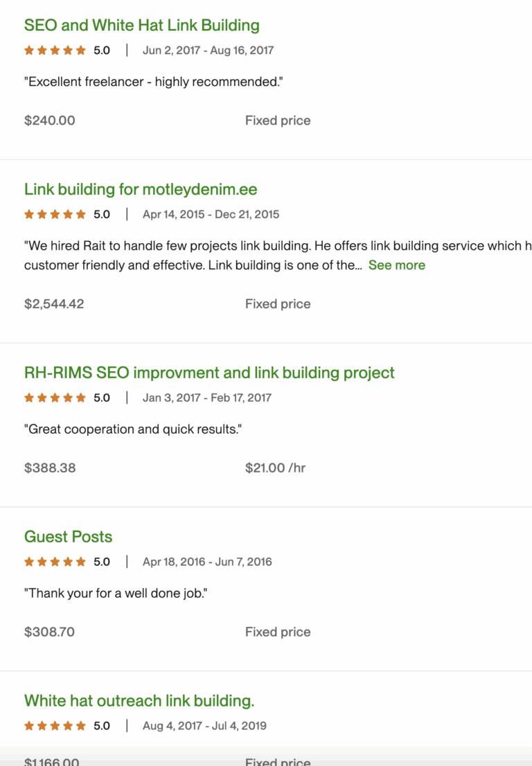Open the Guest Posts job title

(x=68, y=537)
